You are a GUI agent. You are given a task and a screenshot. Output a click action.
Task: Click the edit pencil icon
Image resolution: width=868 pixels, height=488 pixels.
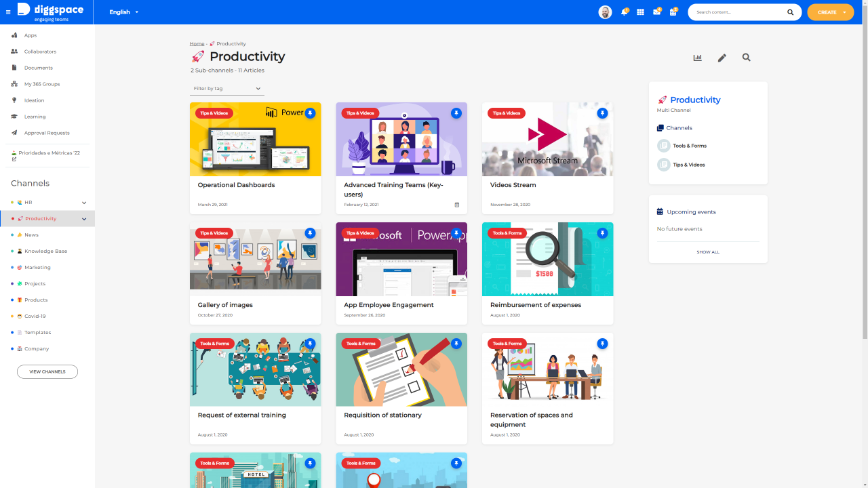click(x=722, y=58)
